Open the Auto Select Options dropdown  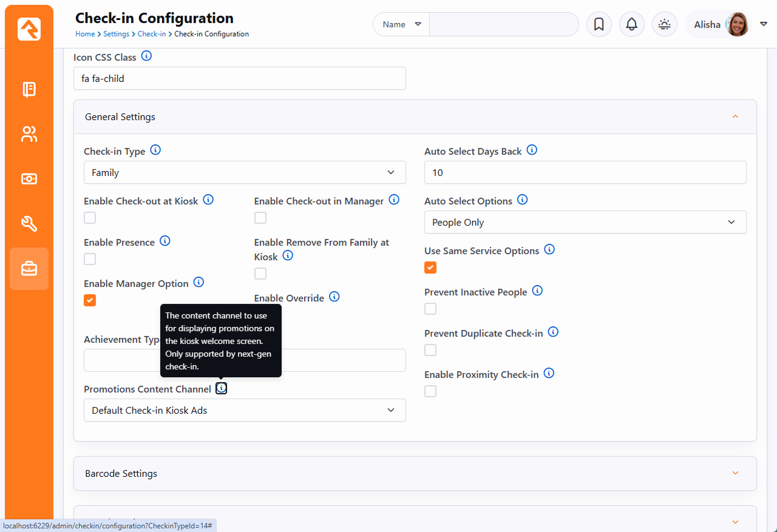point(585,222)
